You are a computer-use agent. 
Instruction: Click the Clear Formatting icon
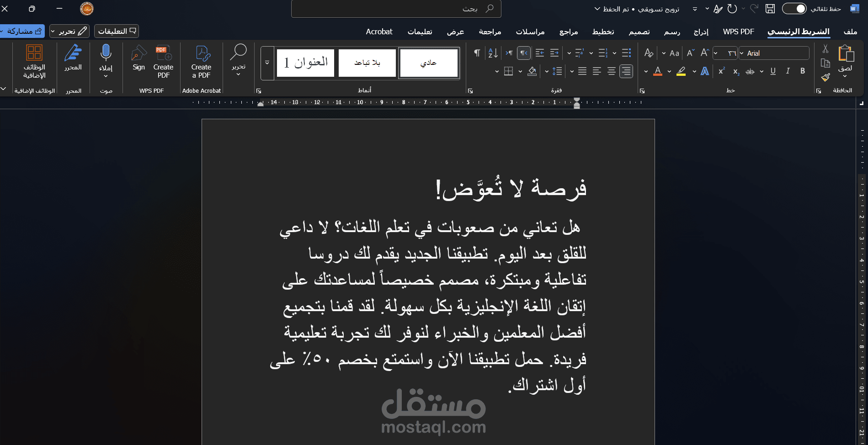click(649, 53)
